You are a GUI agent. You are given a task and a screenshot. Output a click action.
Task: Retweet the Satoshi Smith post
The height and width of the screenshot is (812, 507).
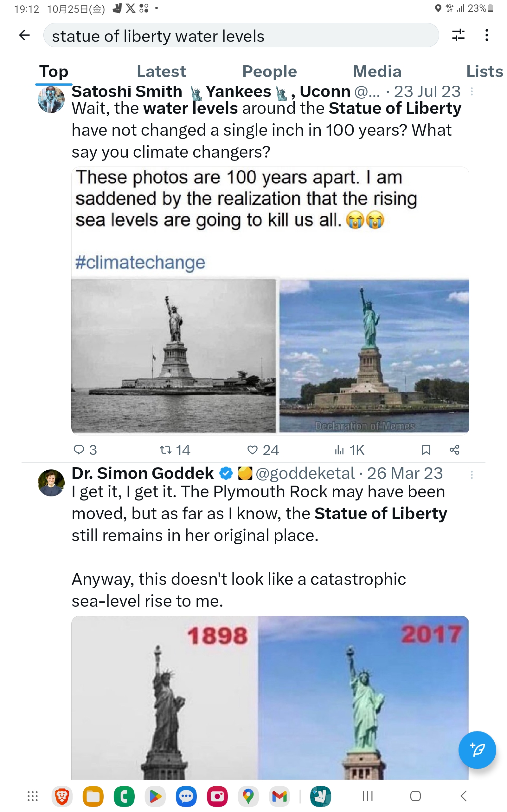166,450
